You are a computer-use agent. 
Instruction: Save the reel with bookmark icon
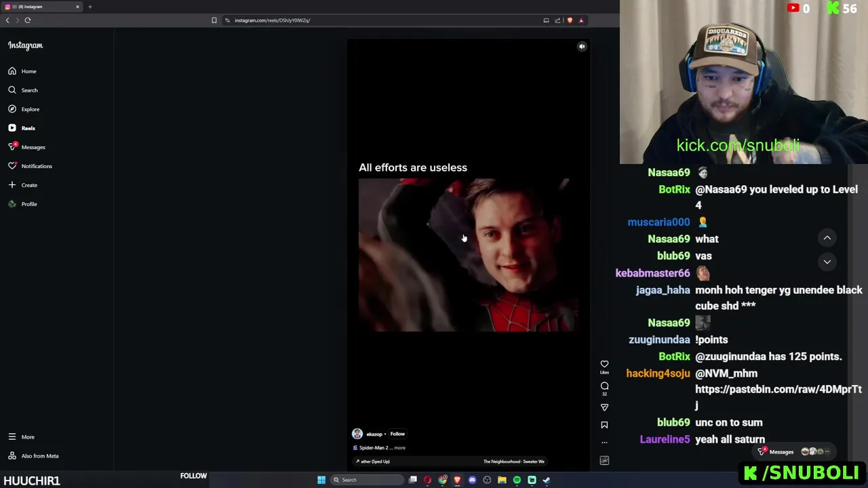[604, 425]
